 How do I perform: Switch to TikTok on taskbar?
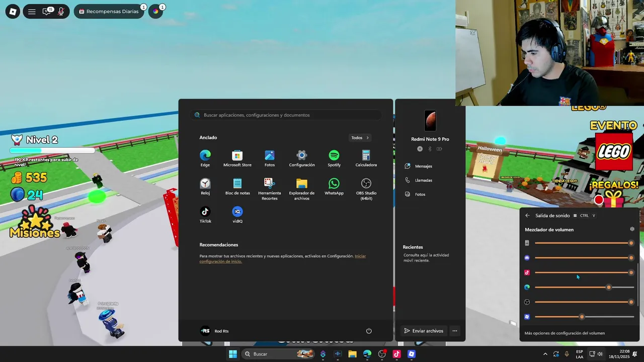coord(396,354)
